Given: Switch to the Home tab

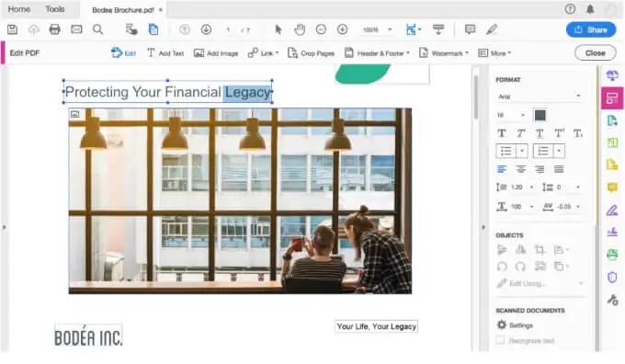Looking at the screenshot, I should [18, 9].
